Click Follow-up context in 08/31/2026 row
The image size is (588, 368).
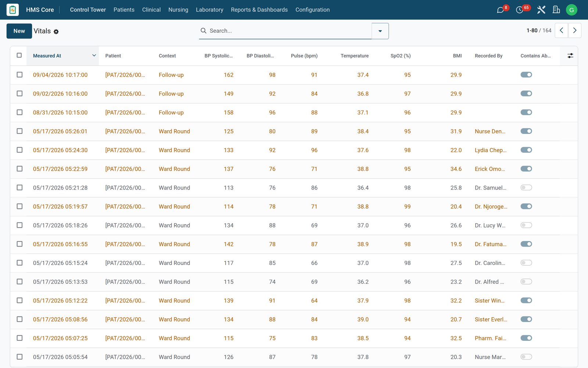171,113
